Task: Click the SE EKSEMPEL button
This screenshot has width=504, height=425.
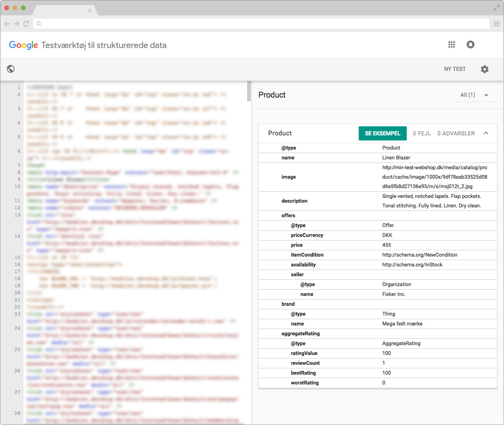Action: [382, 133]
